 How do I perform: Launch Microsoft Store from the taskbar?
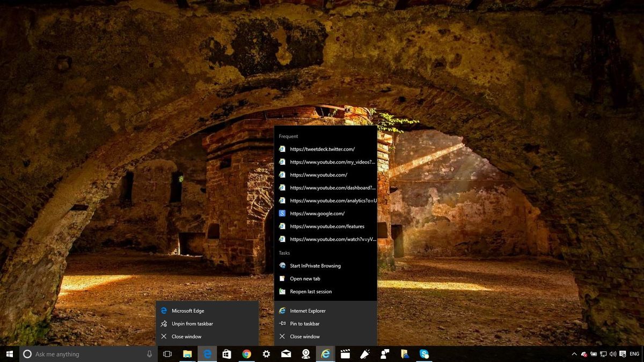(x=226, y=354)
